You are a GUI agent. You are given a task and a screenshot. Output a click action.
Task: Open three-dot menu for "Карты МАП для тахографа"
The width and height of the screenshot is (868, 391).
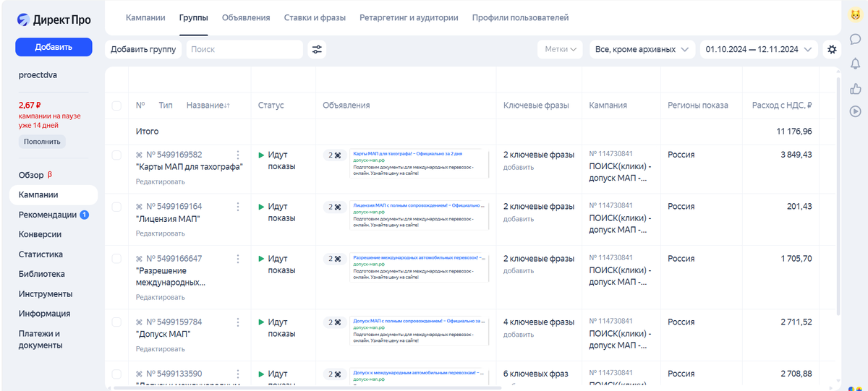238,155
